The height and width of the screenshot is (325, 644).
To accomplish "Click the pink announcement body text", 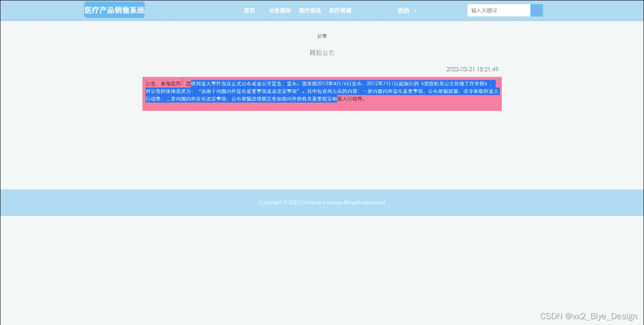I will click(x=322, y=91).
